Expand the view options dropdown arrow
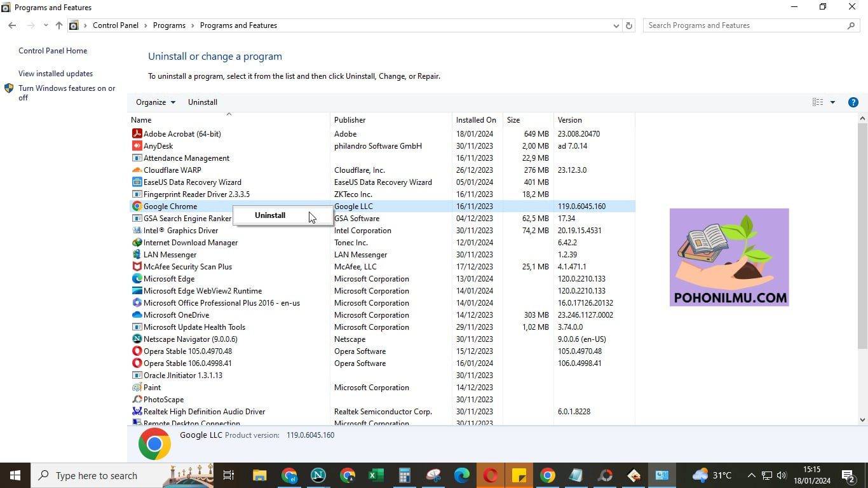This screenshot has height=488, width=868. (x=832, y=102)
